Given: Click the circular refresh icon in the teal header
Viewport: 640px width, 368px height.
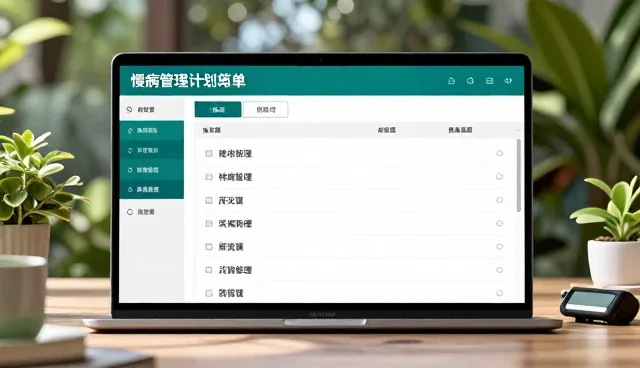Looking at the screenshot, I should coord(470,81).
